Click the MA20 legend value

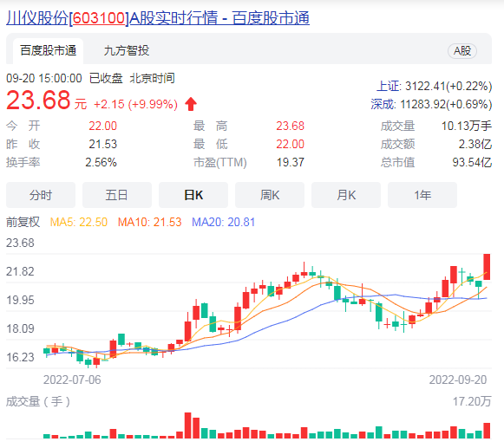(x=224, y=222)
